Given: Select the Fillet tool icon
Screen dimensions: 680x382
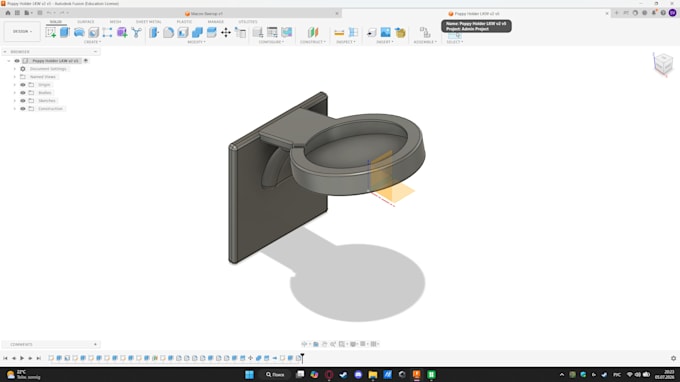Looking at the screenshot, I should pyautogui.click(x=168, y=32).
